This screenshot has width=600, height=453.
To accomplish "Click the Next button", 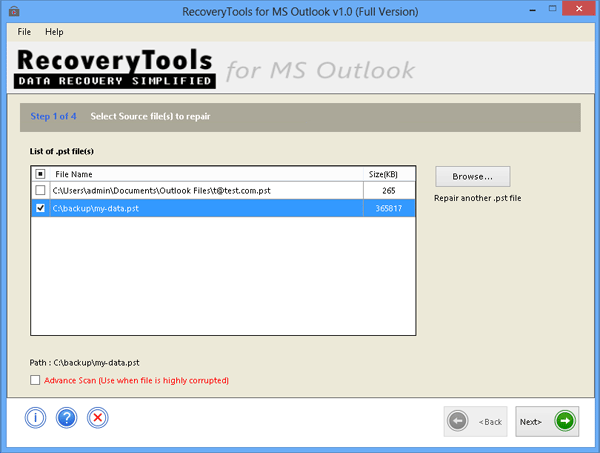I will click(x=547, y=421).
